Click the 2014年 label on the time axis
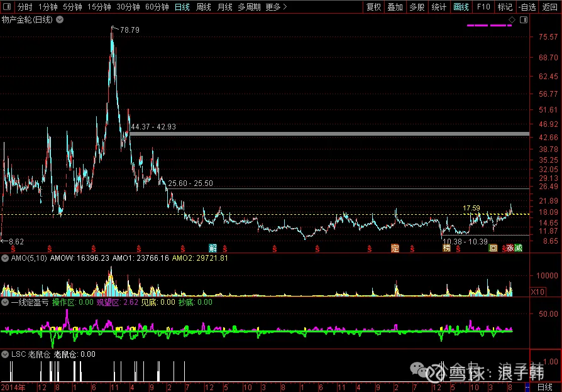The width and height of the screenshot is (562, 392). (x=13, y=388)
